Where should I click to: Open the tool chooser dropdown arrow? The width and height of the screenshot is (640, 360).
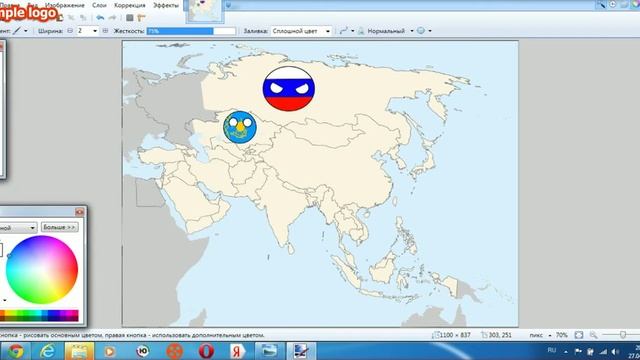click(x=26, y=31)
